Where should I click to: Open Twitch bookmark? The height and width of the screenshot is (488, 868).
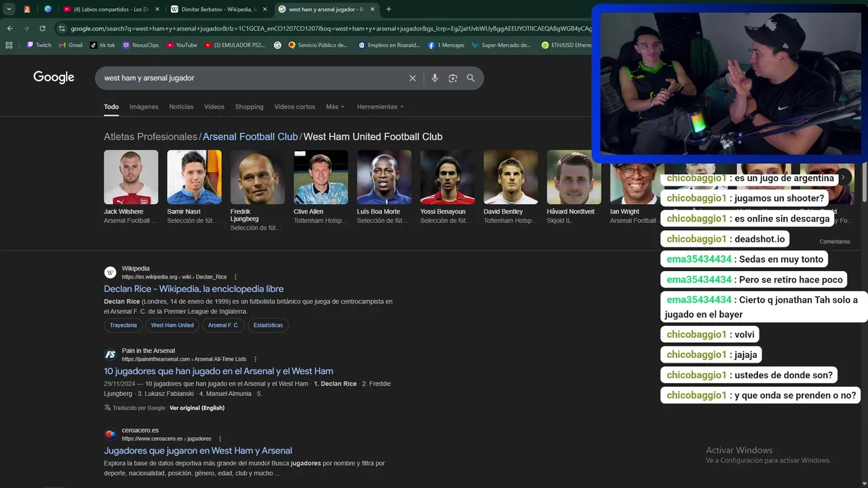39,45
